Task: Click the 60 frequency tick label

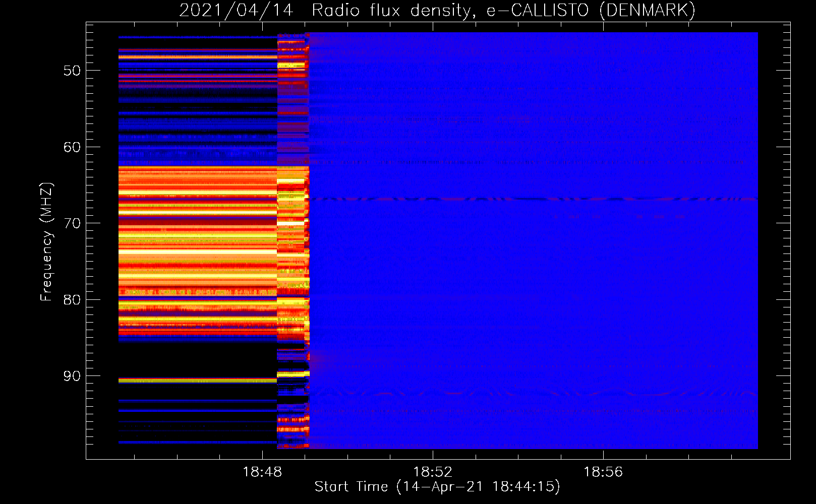Action: (x=72, y=147)
